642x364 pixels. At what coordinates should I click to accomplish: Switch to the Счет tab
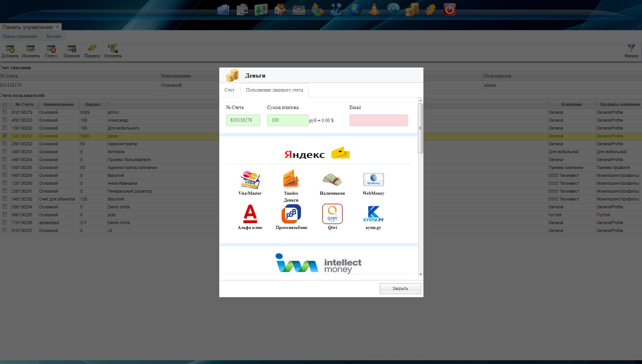[x=229, y=90]
